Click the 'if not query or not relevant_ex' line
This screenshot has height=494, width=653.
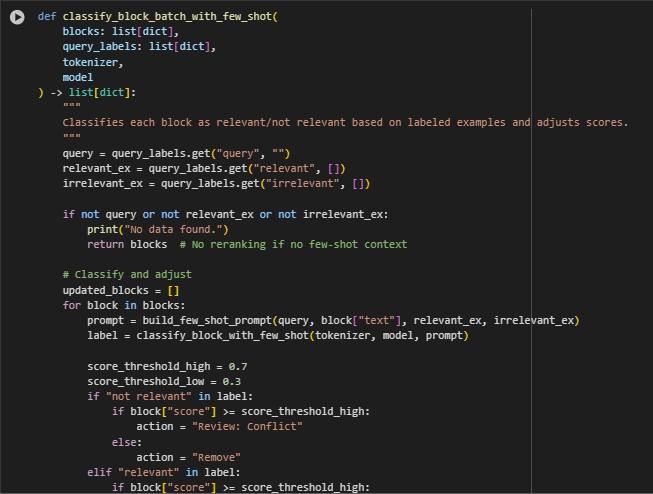tap(225, 215)
